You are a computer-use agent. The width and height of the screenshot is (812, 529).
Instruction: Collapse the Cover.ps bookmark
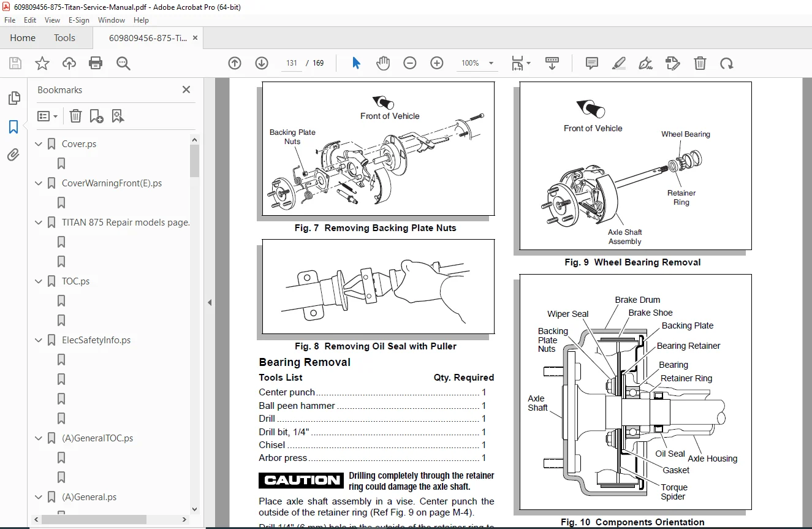39,144
